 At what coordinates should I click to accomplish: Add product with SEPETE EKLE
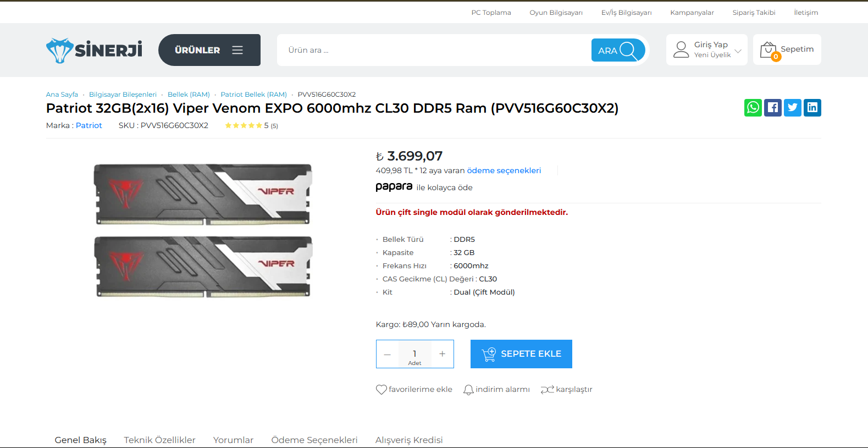coord(521,354)
